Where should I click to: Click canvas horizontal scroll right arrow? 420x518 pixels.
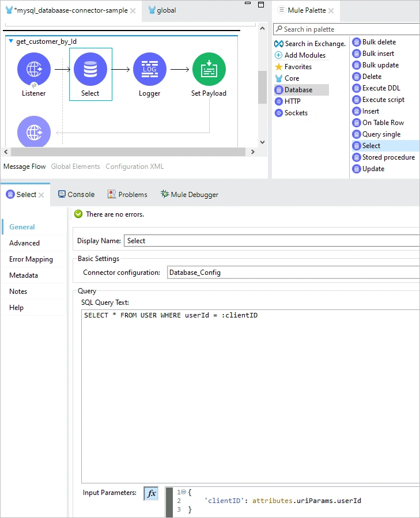pyautogui.click(x=253, y=152)
